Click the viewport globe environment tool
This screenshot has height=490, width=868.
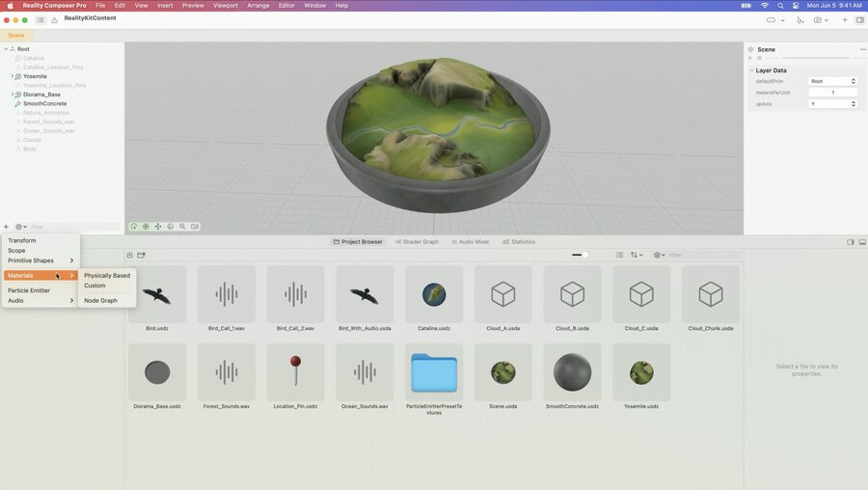(x=171, y=227)
